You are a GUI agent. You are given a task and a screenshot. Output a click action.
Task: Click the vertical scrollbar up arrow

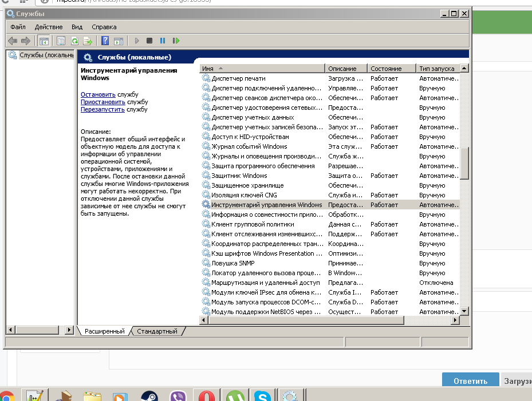[x=464, y=68]
